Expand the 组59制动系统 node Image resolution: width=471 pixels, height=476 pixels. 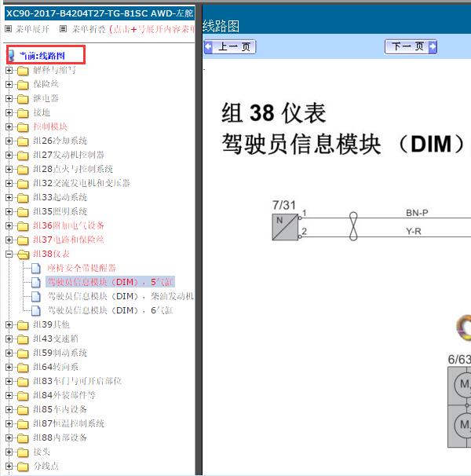9,353
